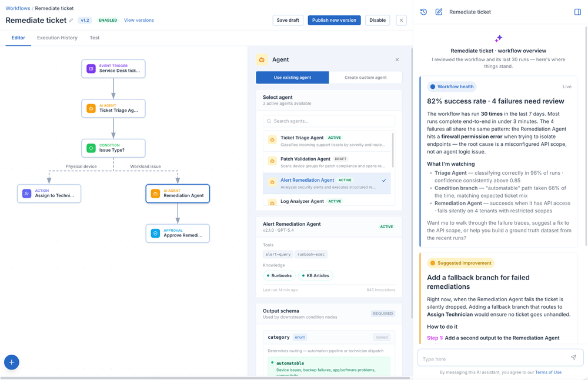Screen dimensions: 588x380
Task: Choose Alert Remediation Agent in the list
Action: click(327, 184)
